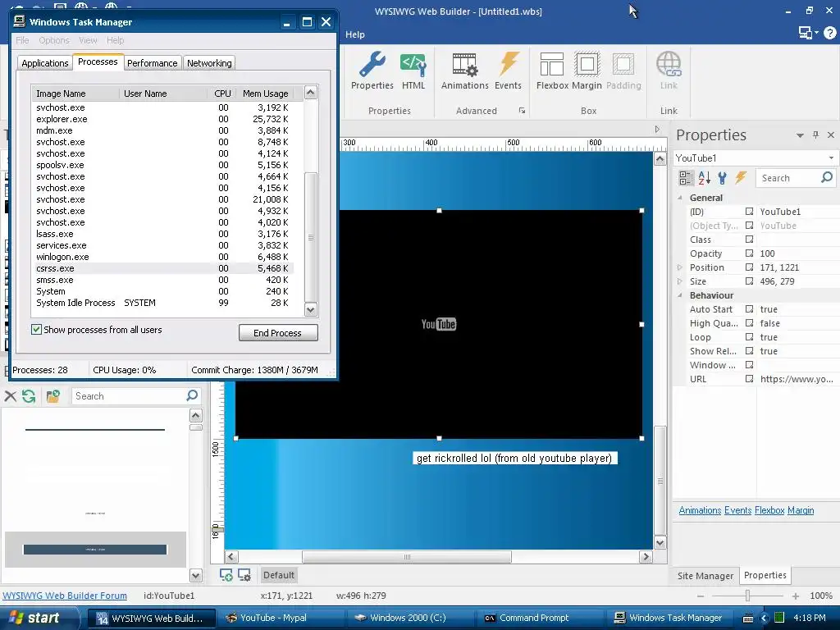Toggle Show processes from all users
840x630 pixels.
pyautogui.click(x=36, y=330)
